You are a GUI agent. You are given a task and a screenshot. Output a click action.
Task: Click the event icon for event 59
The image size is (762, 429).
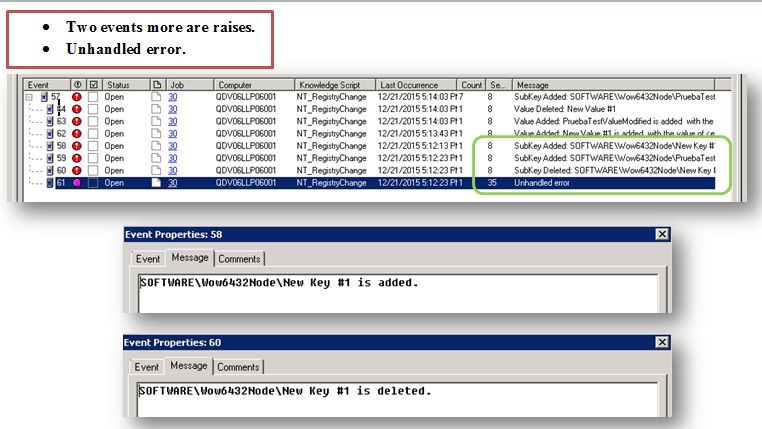pos(50,158)
